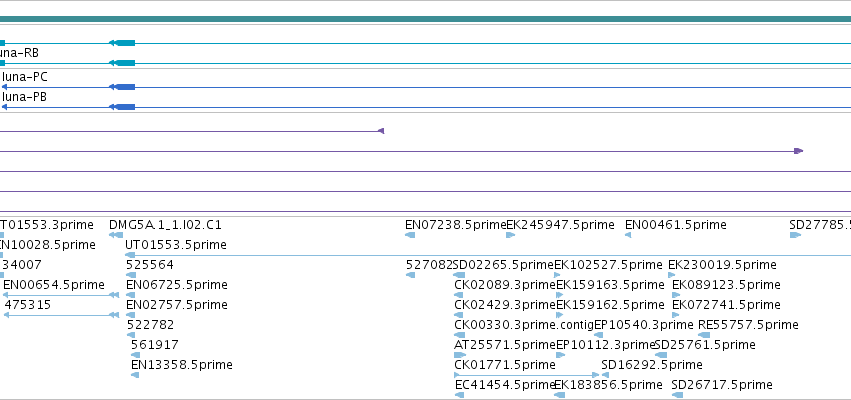Screen dimensions: 851x400
Task: Open the EK230019.5prime label
Action: point(722,265)
